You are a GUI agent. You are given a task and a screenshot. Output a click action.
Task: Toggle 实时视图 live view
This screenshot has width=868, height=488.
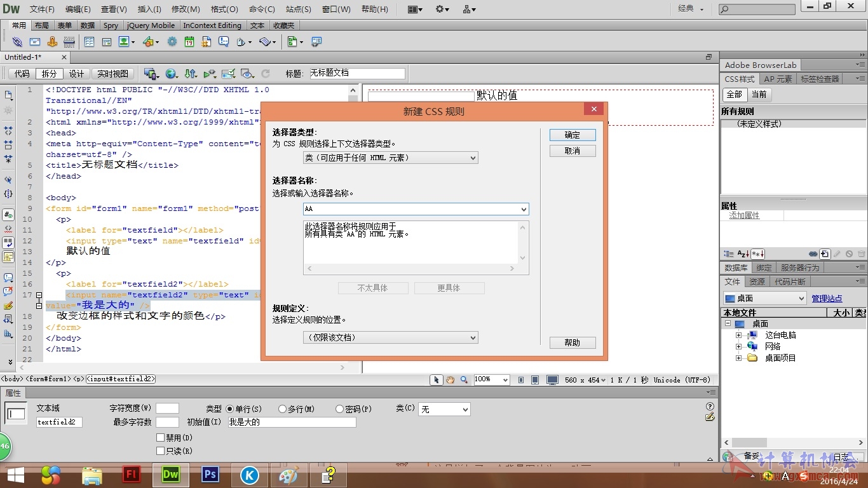coord(112,74)
